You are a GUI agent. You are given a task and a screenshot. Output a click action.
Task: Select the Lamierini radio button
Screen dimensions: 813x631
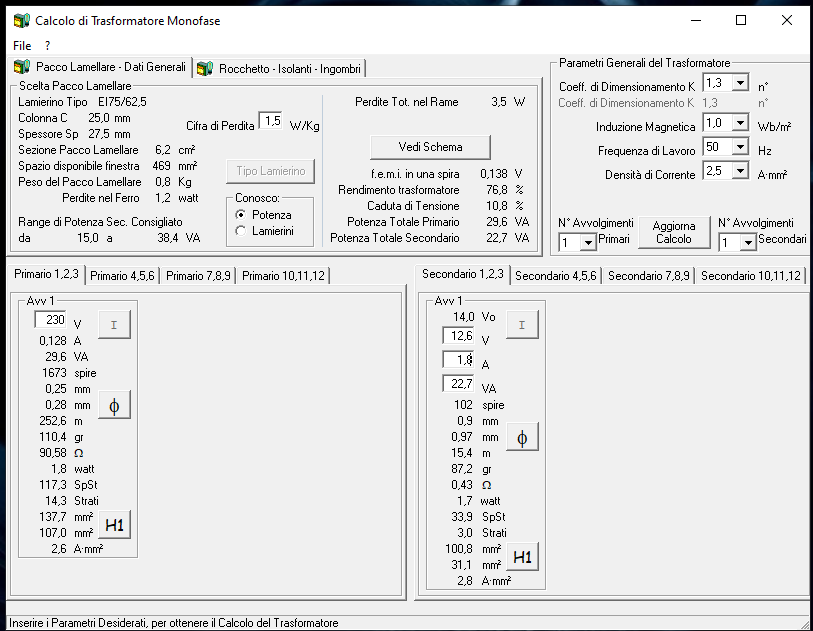[240, 231]
